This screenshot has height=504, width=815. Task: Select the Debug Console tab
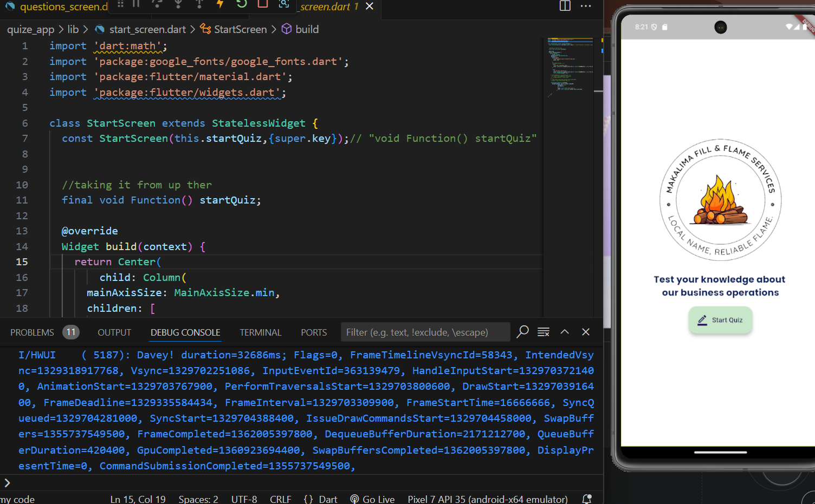185,332
